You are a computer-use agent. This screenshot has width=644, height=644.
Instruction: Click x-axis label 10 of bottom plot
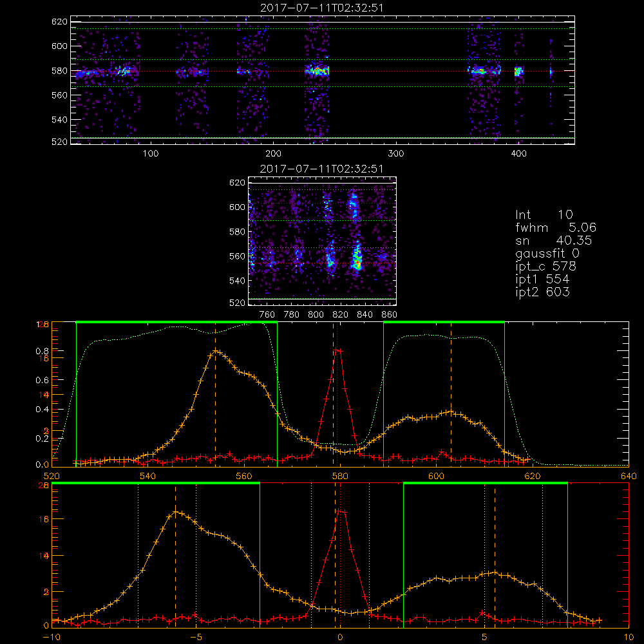coord(629,637)
